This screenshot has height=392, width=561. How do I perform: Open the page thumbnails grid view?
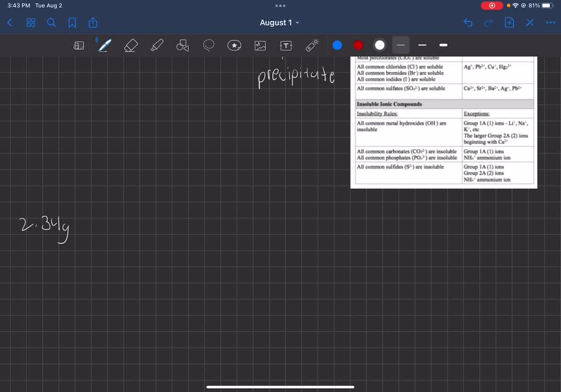[31, 22]
